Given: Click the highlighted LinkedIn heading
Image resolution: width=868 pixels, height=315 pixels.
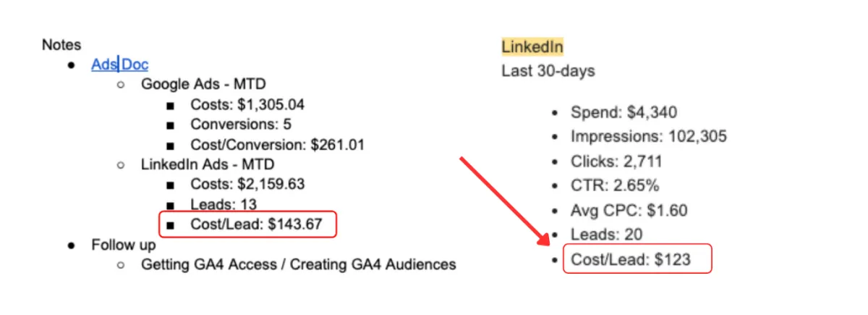Looking at the screenshot, I should tap(532, 47).
